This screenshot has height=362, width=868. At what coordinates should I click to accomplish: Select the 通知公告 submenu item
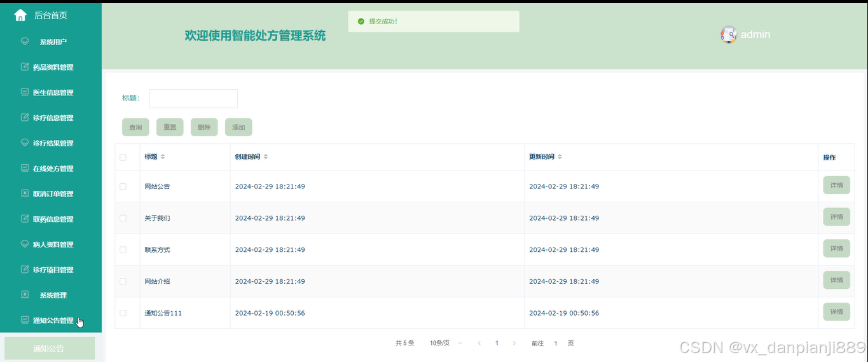coord(50,349)
